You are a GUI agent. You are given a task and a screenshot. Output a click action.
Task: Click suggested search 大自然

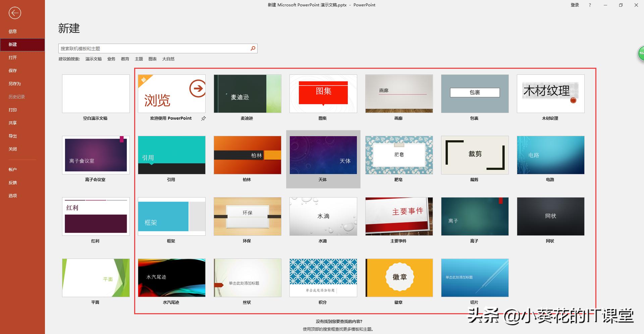click(168, 59)
